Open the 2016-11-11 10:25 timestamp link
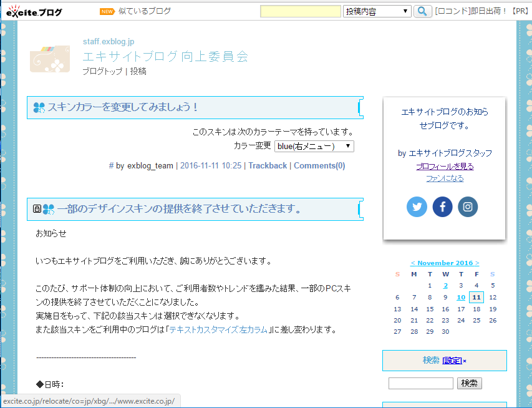 pos(211,166)
